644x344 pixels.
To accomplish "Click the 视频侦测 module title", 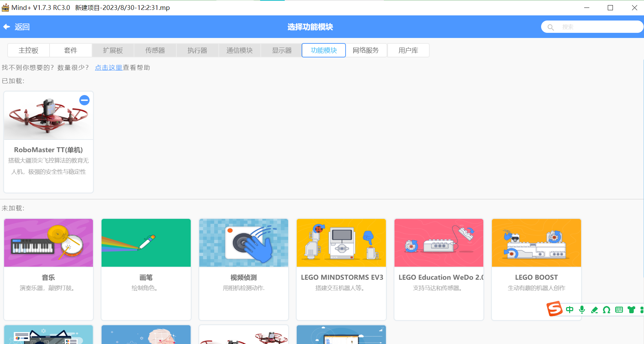I will (244, 277).
